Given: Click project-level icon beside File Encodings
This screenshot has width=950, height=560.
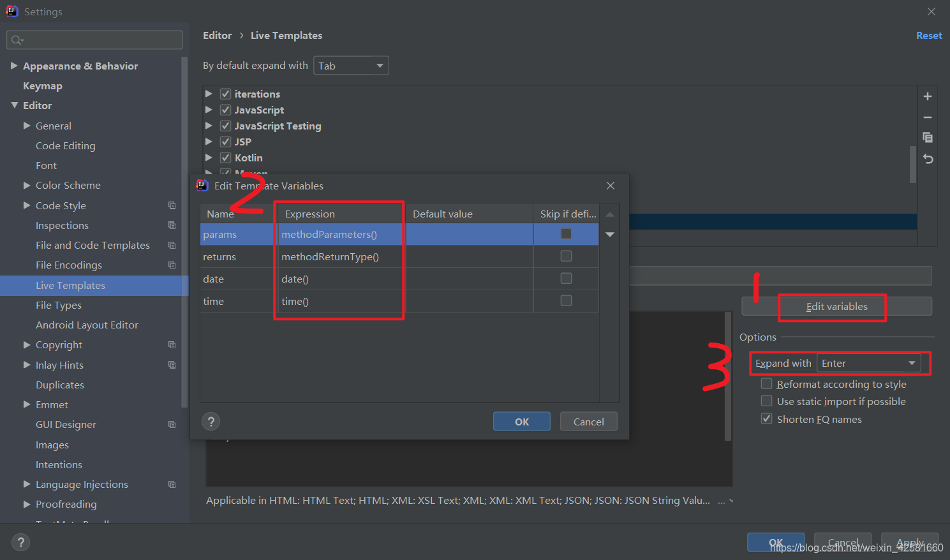Looking at the screenshot, I should 172,265.
